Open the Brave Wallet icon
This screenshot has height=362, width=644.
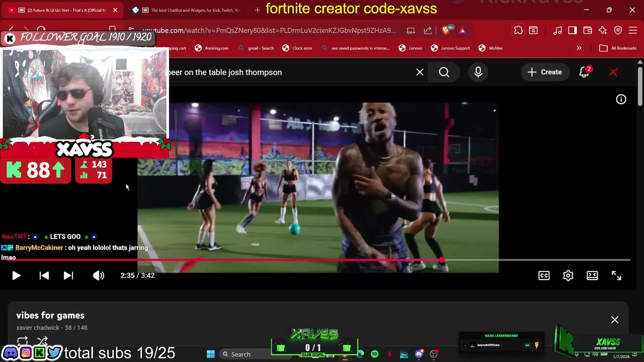pos(588,31)
